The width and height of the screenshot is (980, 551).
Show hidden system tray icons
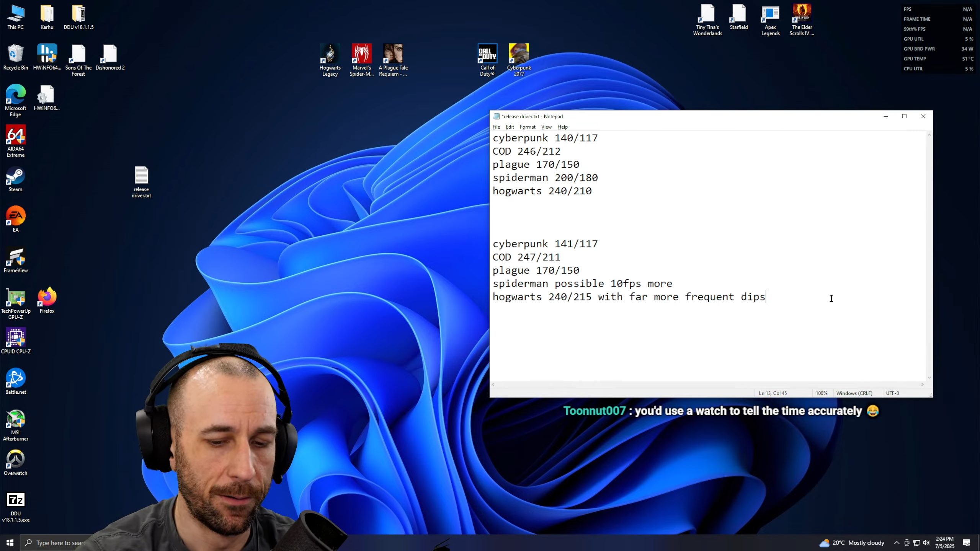pos(897,543)
